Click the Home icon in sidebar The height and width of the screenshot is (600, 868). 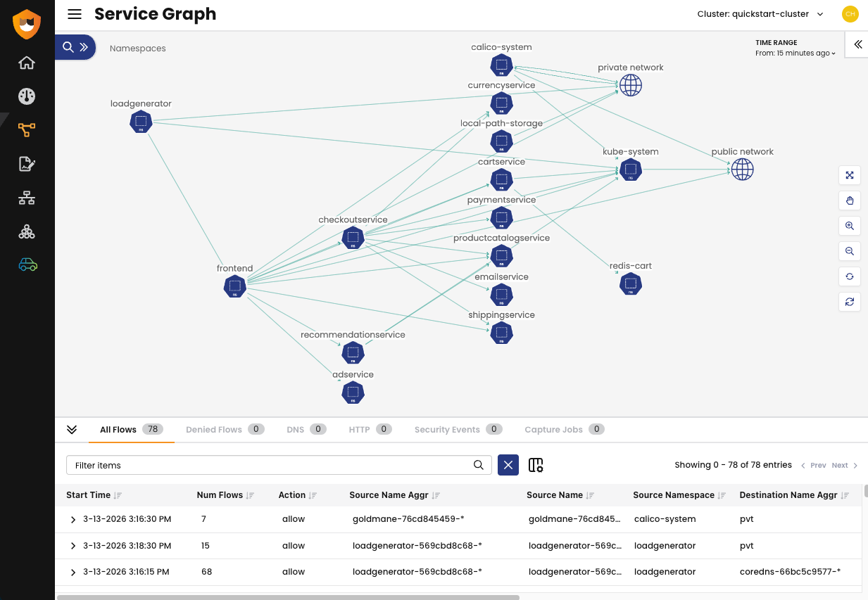pyautogui.click(x=27, y=63)
